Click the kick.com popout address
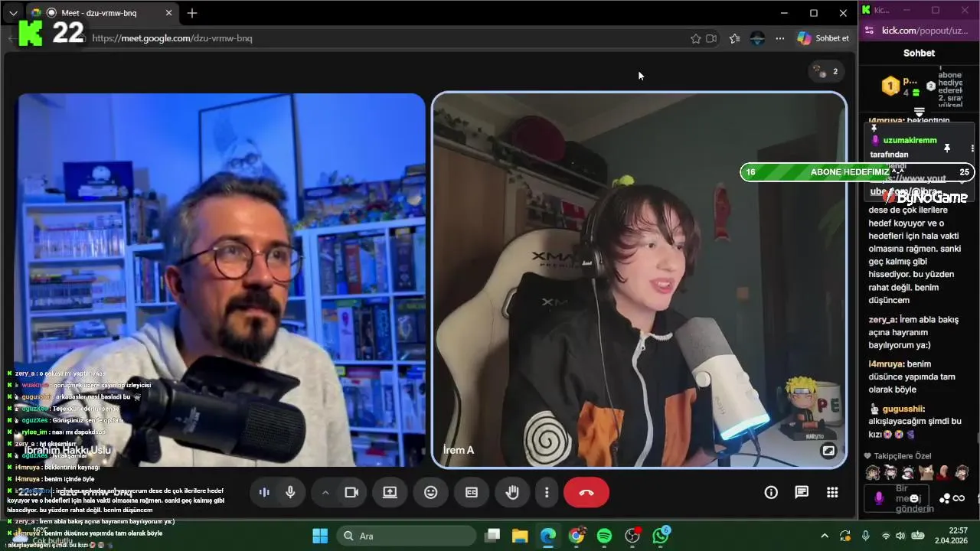The width and height of the screenshot is (980, 551). pyautogui.click(x=925, y=31)
